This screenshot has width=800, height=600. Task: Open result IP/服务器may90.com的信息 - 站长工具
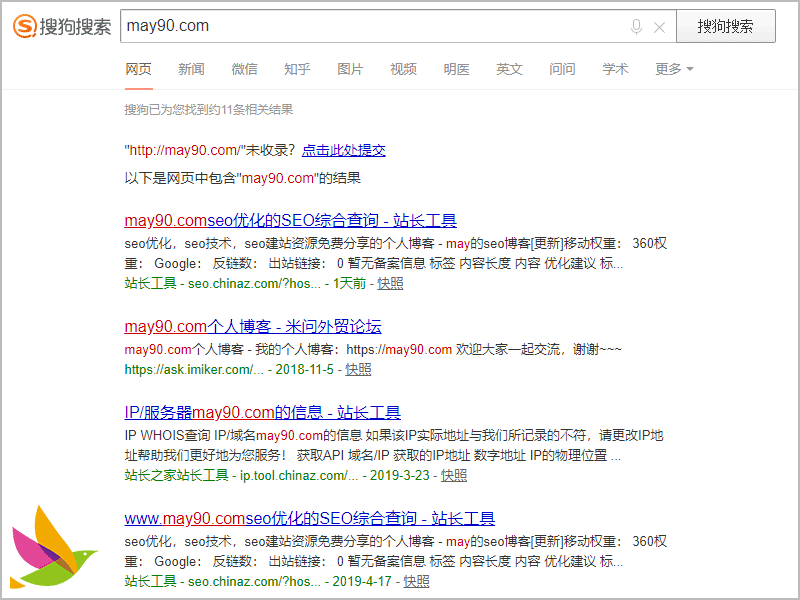(x=263, y=412)
